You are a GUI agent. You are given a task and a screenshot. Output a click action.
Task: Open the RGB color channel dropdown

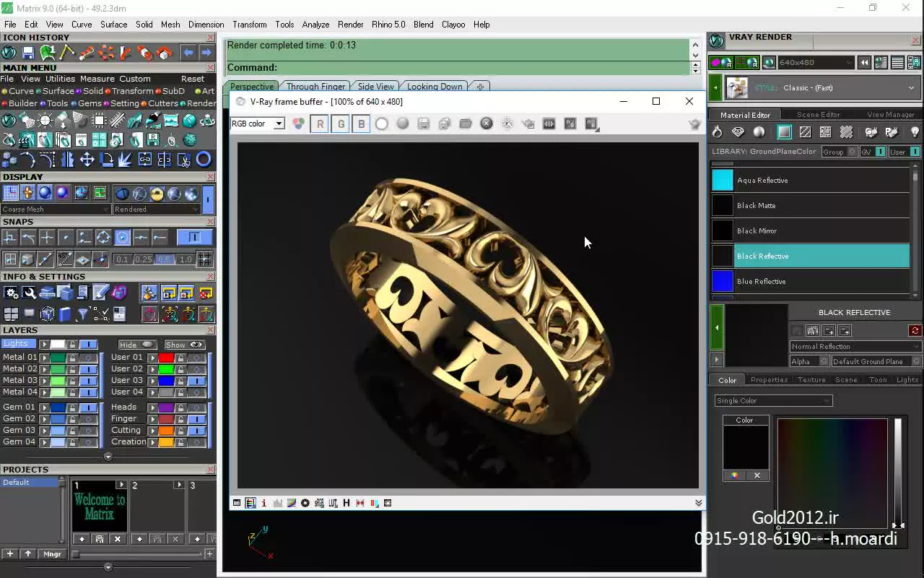pyautogui.click(x=258, y=124)
